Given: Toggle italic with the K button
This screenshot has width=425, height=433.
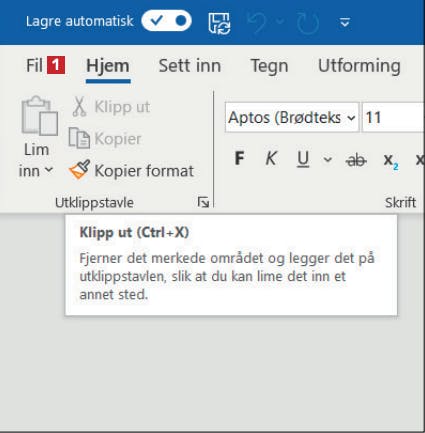Looking at the screenshot, I should click(x=271, y=158).
